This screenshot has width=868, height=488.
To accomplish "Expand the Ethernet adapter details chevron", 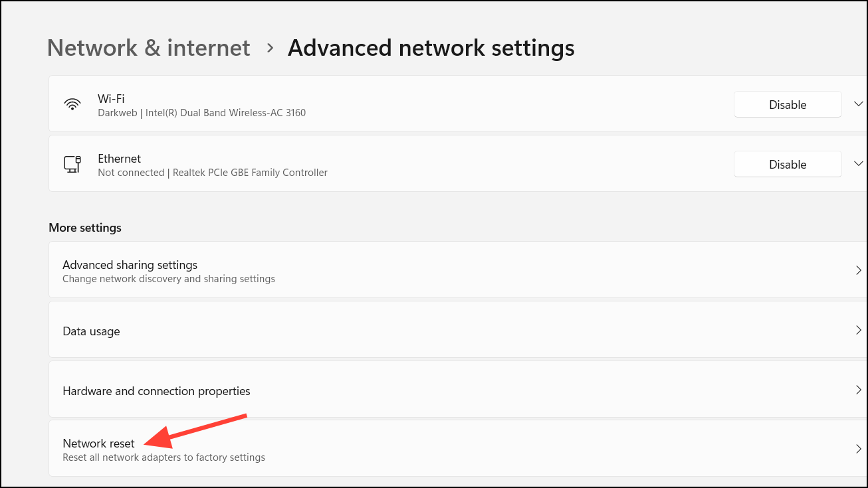I will [x=858, y=164].
